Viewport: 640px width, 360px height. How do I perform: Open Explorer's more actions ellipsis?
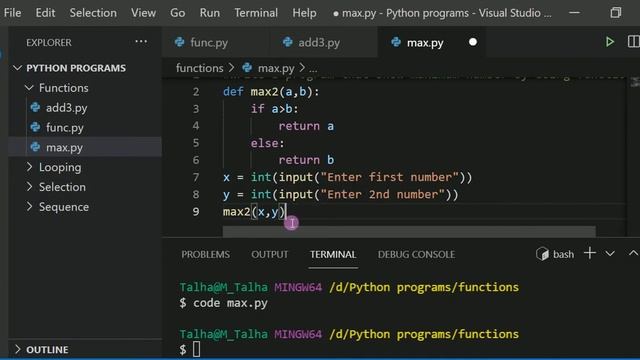[141, 42]
